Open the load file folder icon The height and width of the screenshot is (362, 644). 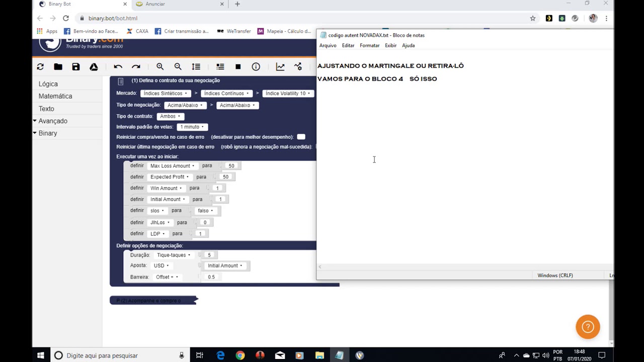point(58,67)
